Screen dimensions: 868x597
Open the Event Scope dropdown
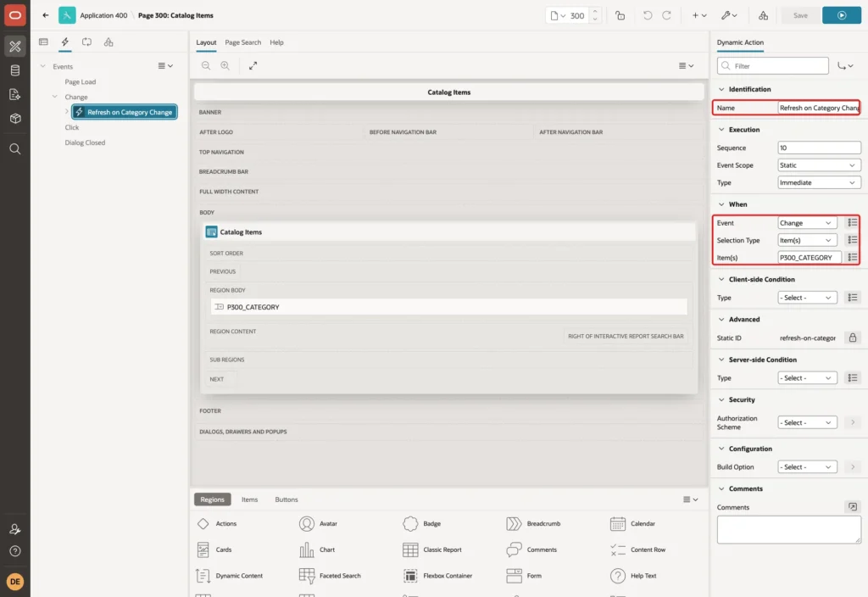tap(819, 165)
